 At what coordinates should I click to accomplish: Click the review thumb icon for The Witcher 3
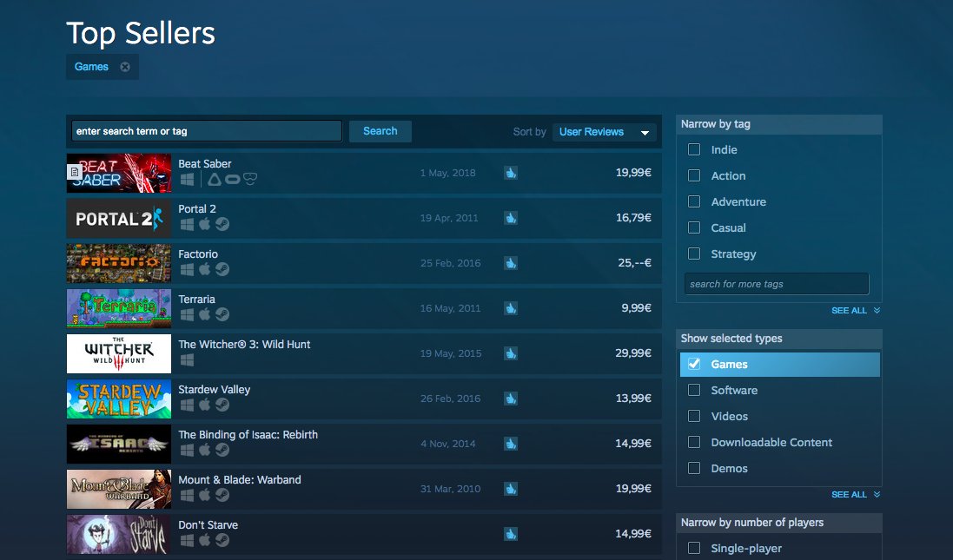click(511, 352)
